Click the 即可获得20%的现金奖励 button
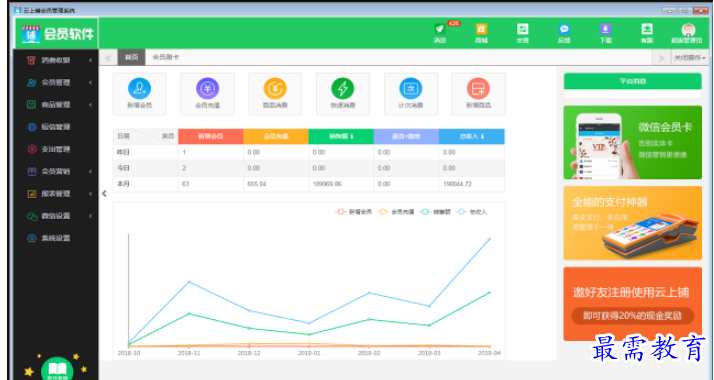 [x=632, y=315]
